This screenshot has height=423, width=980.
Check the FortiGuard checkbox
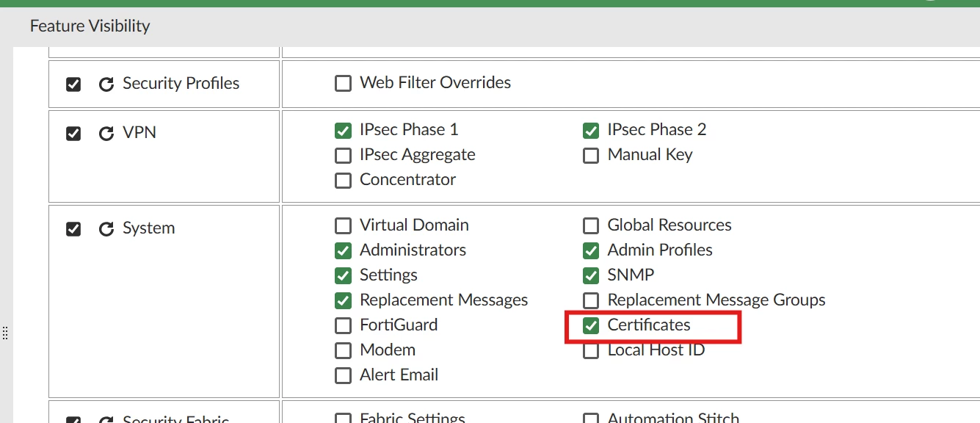click(343, 325)
